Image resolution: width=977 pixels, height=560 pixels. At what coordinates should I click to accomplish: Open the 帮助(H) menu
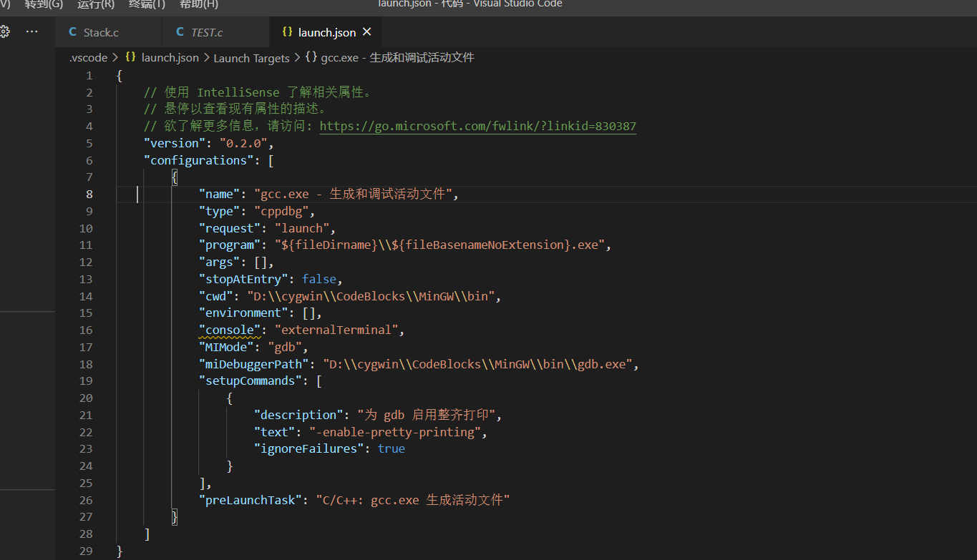tap(198, 4)
